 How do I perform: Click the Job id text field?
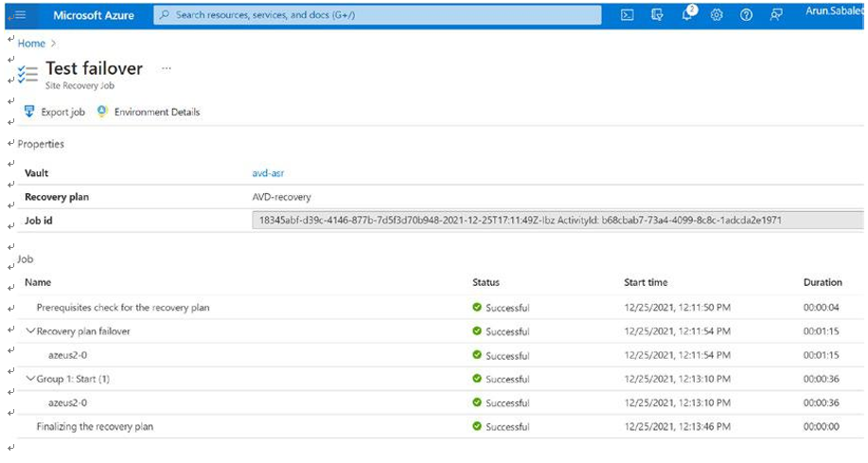558,220
